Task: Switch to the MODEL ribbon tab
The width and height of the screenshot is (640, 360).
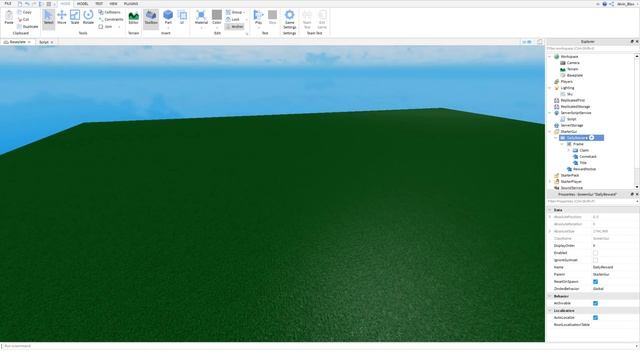Action: pos(82,4)
